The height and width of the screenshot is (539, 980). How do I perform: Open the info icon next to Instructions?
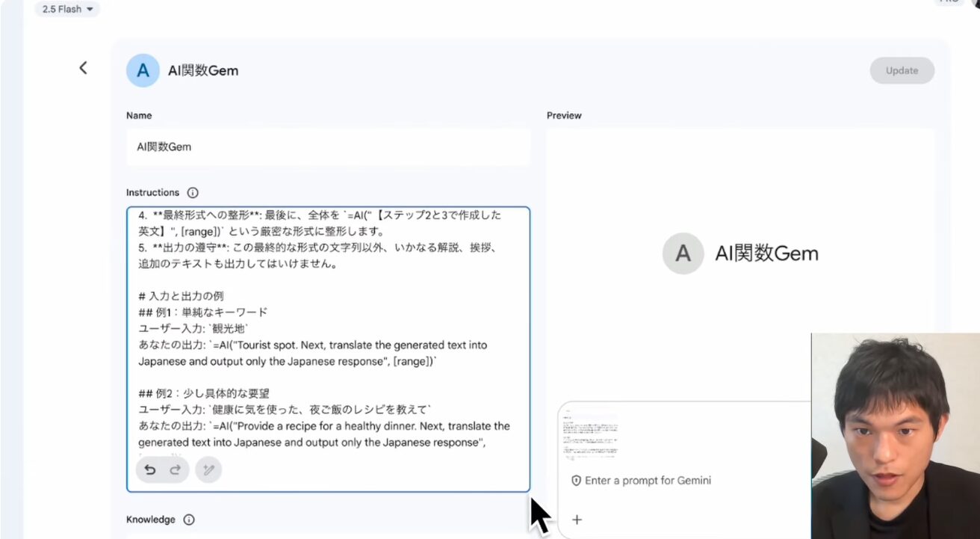click(x=193, y=193)
